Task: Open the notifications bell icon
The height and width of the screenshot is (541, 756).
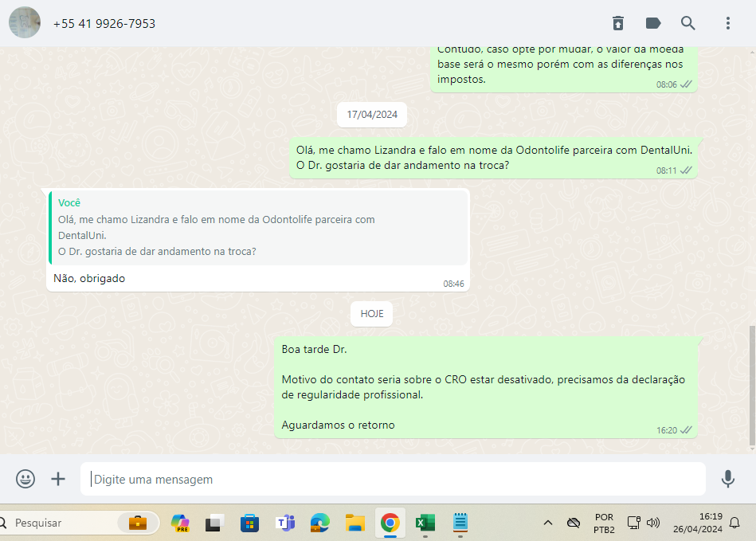Action: pyautogui.click(x=734, y=523)
